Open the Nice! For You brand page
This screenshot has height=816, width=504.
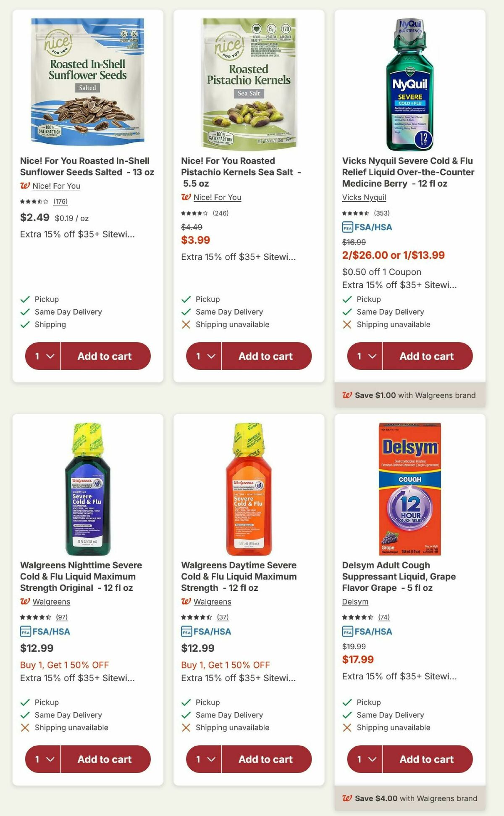pyautogui.click(x=57, y=186)
